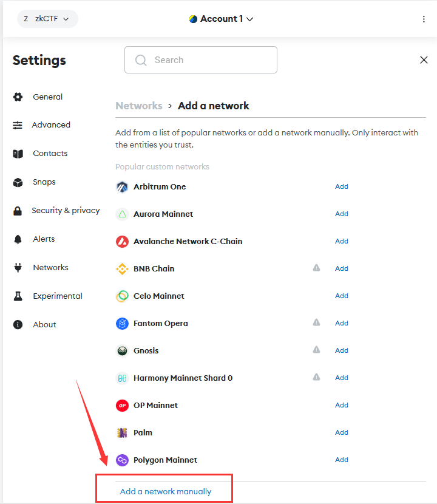Open the Account 1 account picker

222,19
